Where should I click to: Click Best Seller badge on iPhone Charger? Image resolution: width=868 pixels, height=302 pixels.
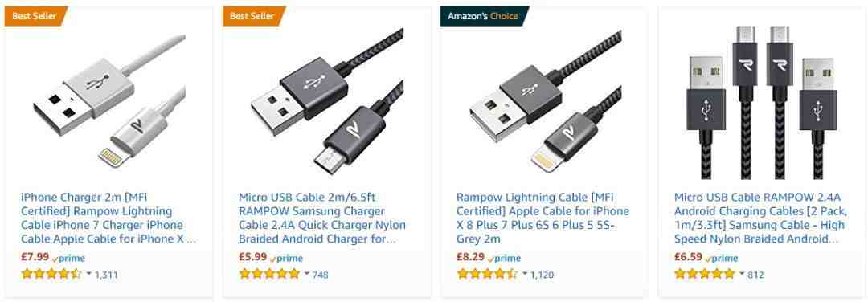pyautogui.click(x=35, y=16)
